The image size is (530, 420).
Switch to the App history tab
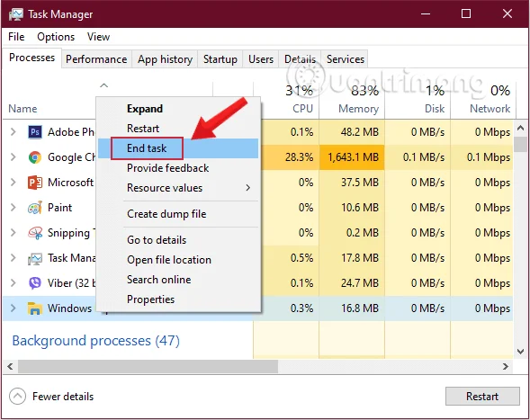165,59
